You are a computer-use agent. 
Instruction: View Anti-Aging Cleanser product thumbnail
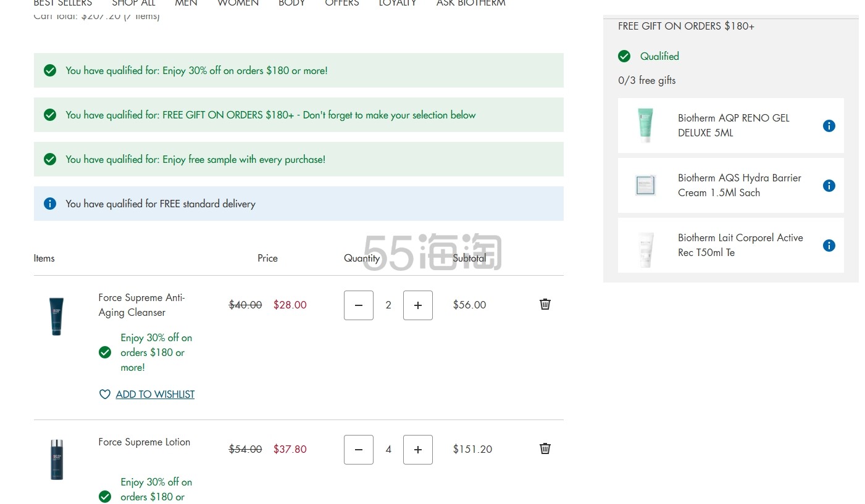[56, 316]
